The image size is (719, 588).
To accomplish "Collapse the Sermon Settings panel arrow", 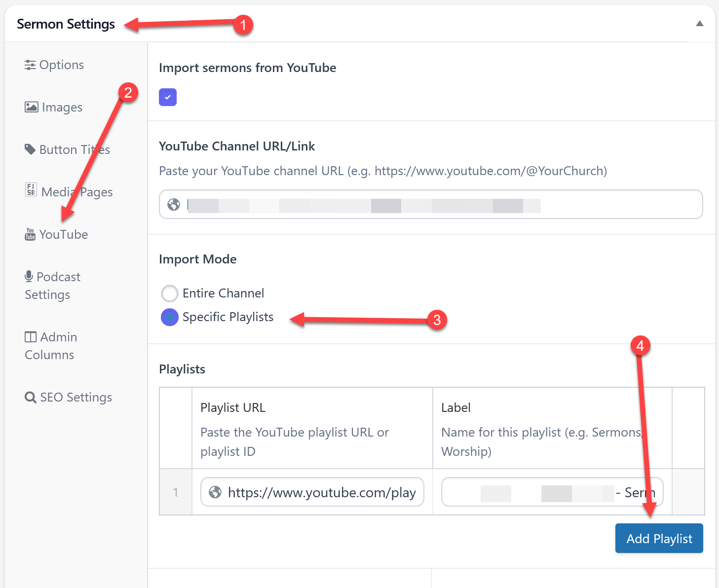I will (x=699, y=24).
